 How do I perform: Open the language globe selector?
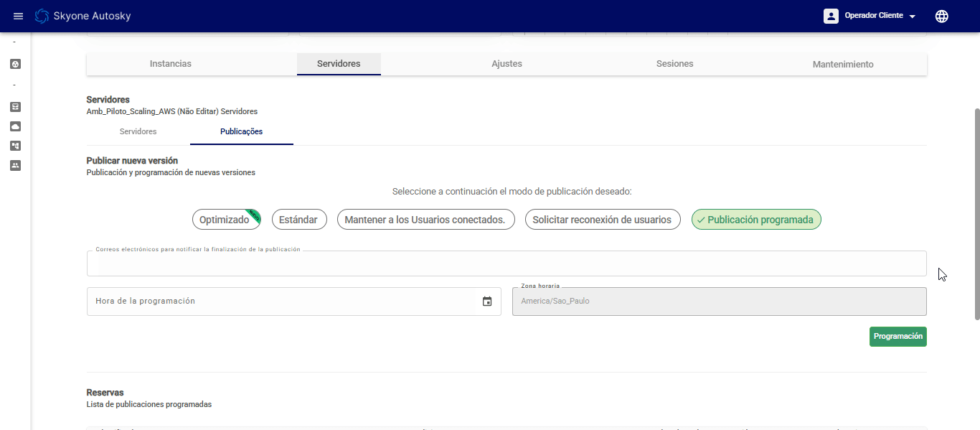(x=941, y=16)
